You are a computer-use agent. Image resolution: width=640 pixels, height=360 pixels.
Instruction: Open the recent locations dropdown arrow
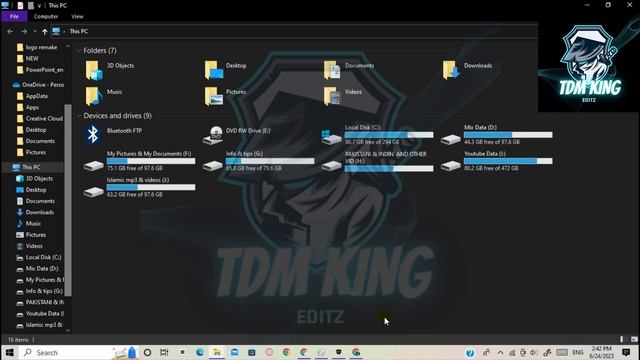point(35,31)
